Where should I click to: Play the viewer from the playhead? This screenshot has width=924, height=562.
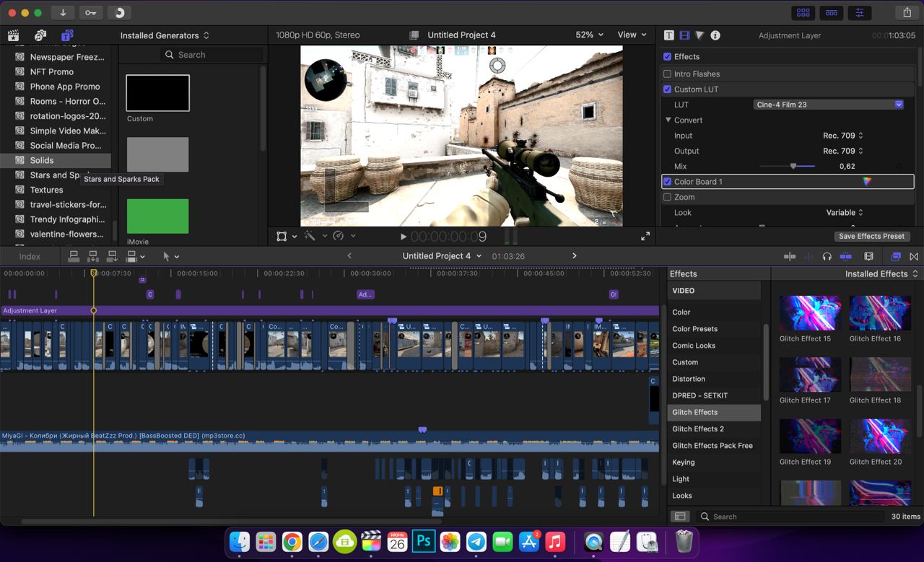click(404, 237)
